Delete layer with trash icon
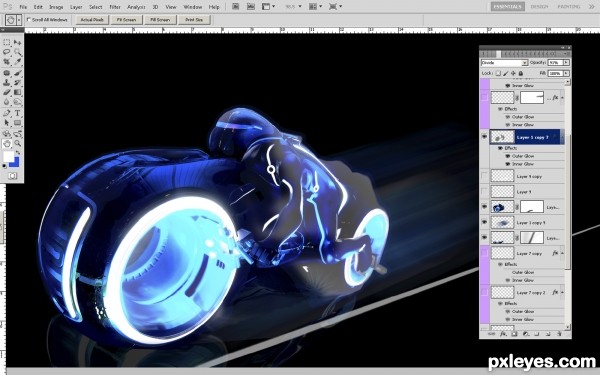The height and width of the screenshot is (375, 600). pyautogui.click(x=559, y=334)
